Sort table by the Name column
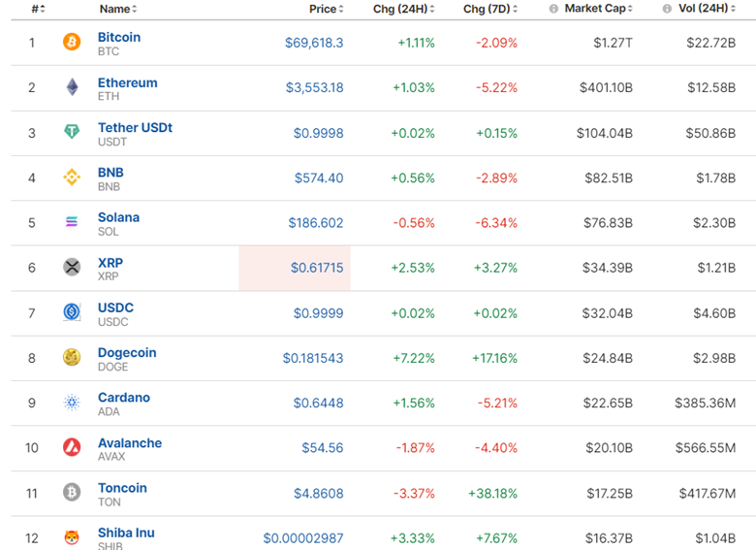 tap(118, 9)
